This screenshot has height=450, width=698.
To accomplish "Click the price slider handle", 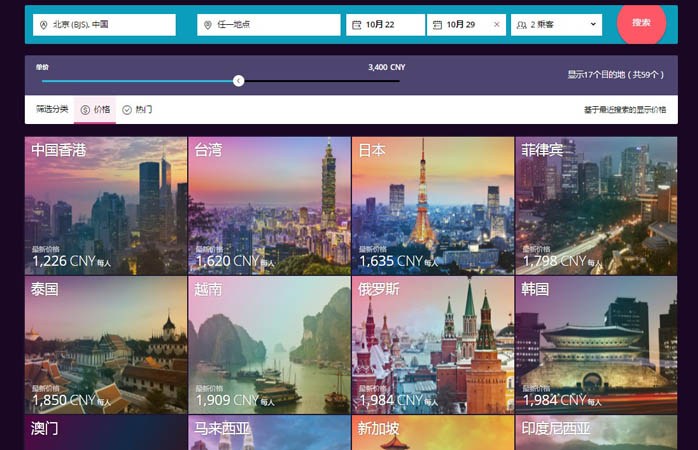I will click(x=239, y=81).
